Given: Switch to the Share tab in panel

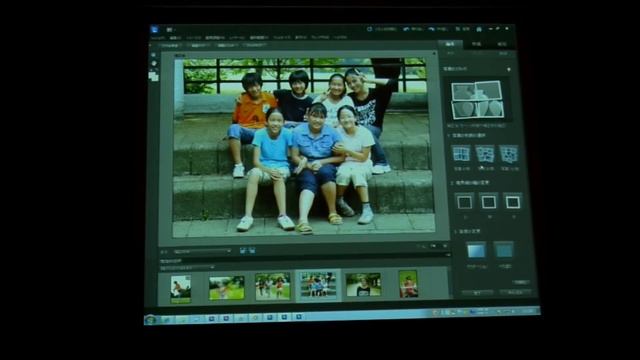Looking at the screenshot, I should pos(502,44).
